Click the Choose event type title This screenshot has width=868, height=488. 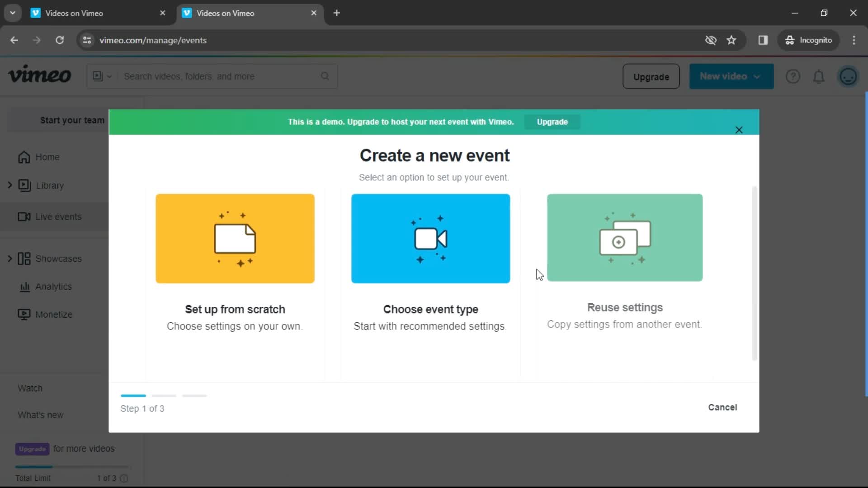[431, 310]
